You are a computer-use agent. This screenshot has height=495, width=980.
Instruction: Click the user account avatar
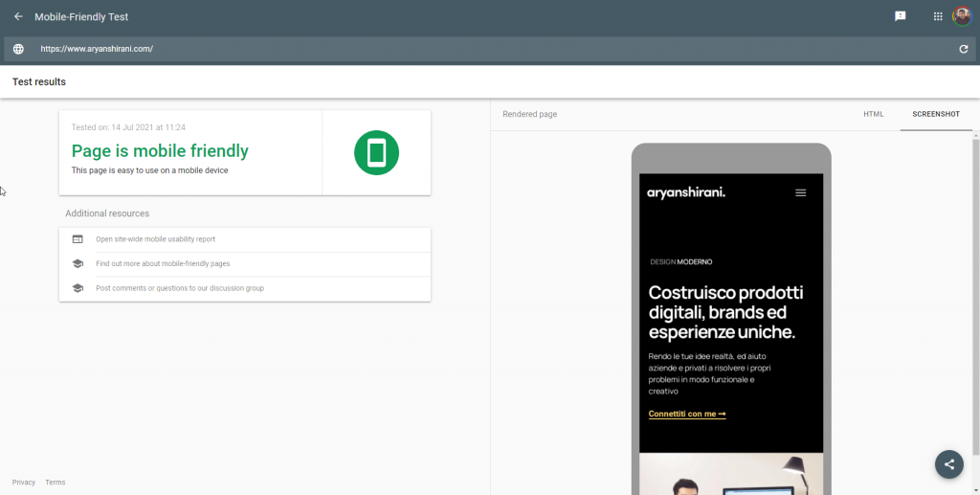(x=962, y=16)
